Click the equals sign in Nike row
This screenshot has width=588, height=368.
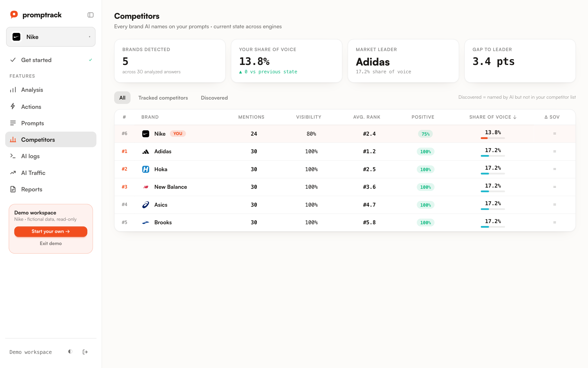coord(555,134)
